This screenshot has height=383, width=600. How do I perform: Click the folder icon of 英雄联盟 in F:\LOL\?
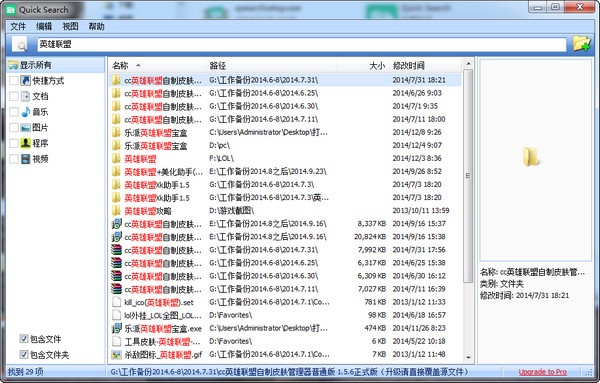[x=116, y=158]
